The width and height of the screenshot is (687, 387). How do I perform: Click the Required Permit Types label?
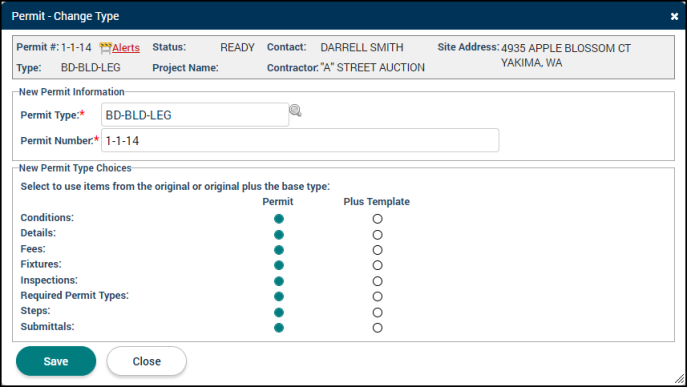point(74,295)
